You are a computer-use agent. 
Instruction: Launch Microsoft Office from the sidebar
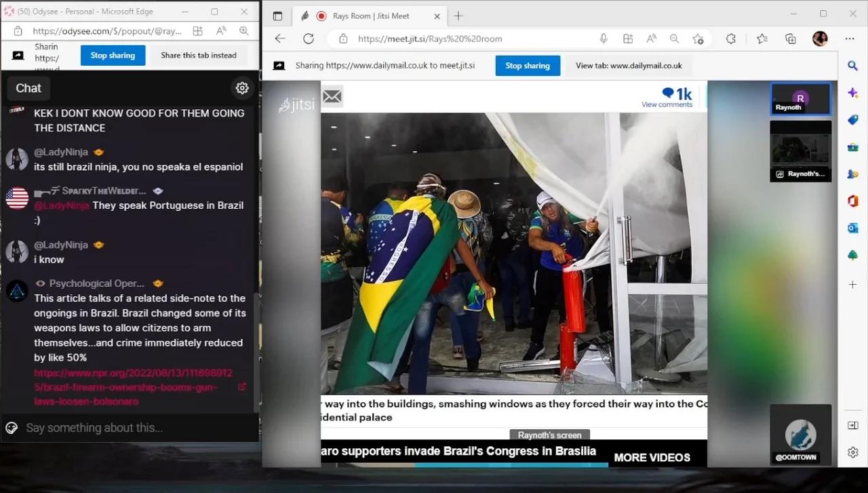pyautogui.click(x=852, y=201)
